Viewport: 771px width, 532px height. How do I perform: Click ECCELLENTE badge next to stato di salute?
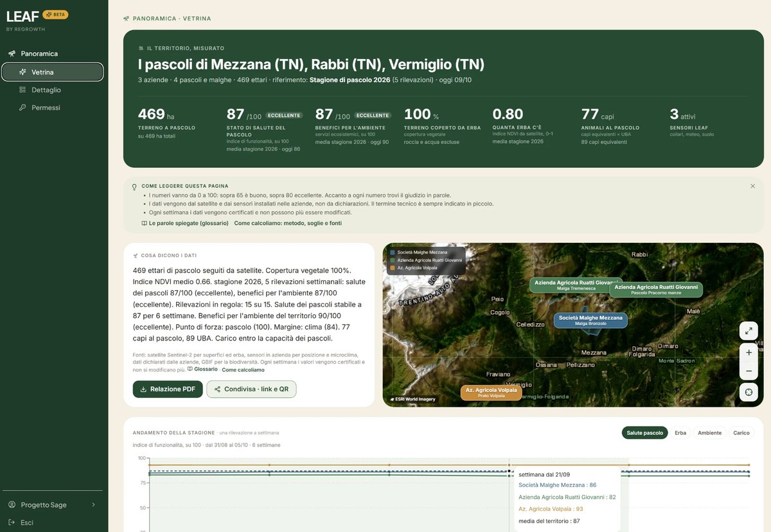click(x=283, y=116)
